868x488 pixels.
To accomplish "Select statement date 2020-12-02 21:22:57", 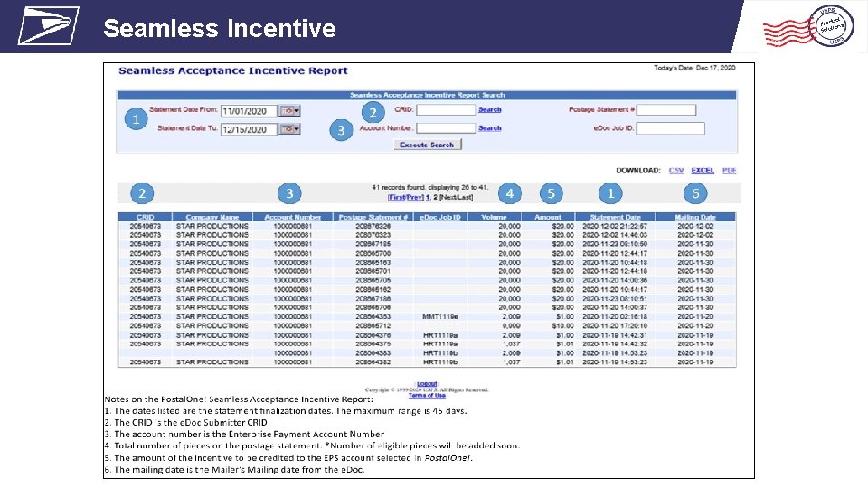I will [615, 226].
